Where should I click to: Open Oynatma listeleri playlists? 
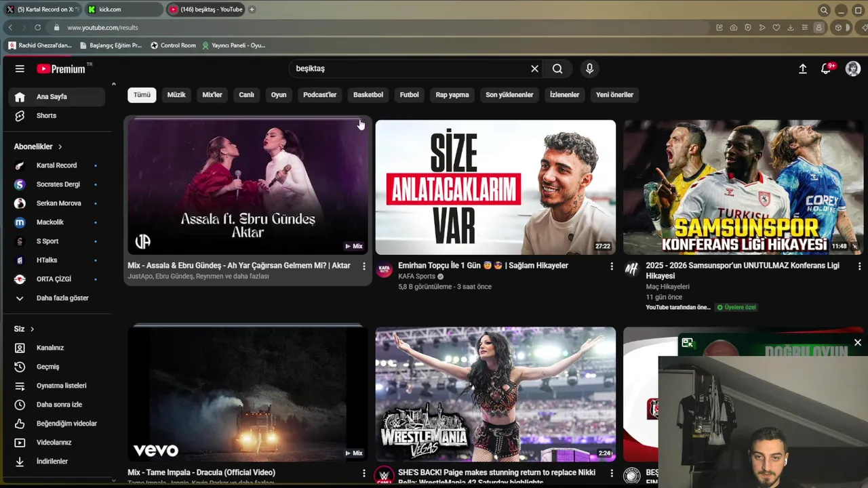tap(57, 386)
